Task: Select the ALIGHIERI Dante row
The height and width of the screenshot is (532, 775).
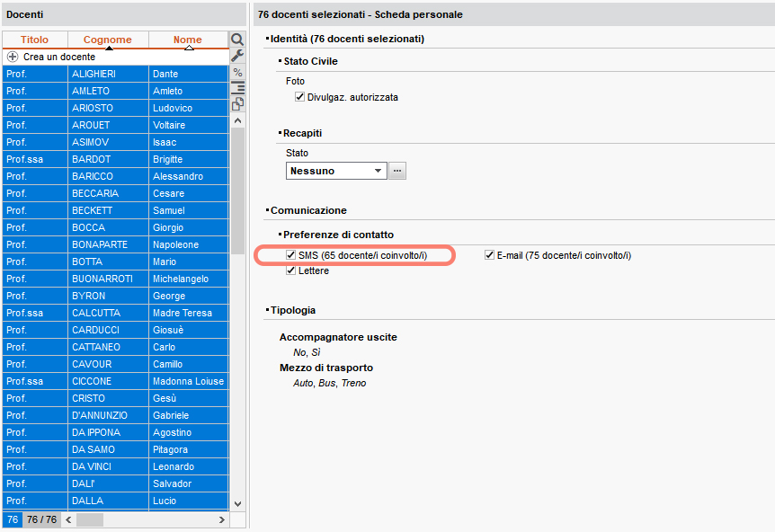Action: coord(116,74)
